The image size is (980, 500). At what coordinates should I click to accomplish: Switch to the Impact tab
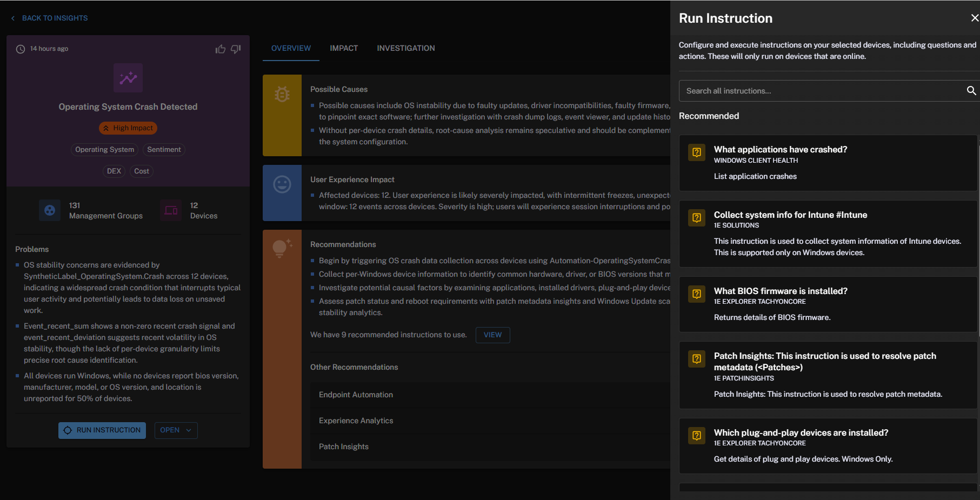(344, 48)
